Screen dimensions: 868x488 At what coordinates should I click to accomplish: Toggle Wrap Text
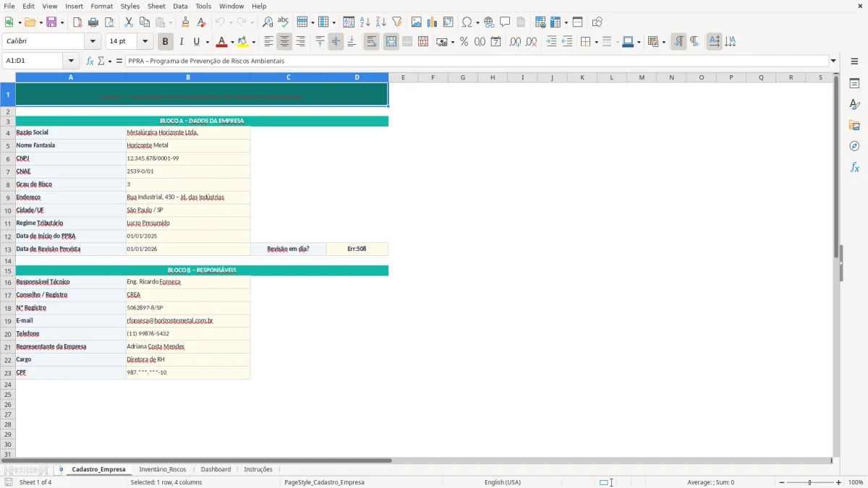point(371,42)
